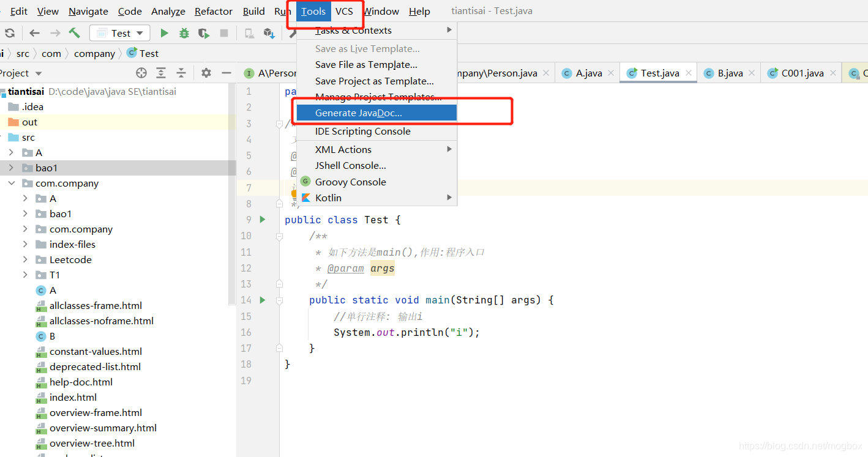Click the run gutter arrow beside class Test
Image resolution: width=868 pixels, height=457 pixels.
click(x=263, y=219)
